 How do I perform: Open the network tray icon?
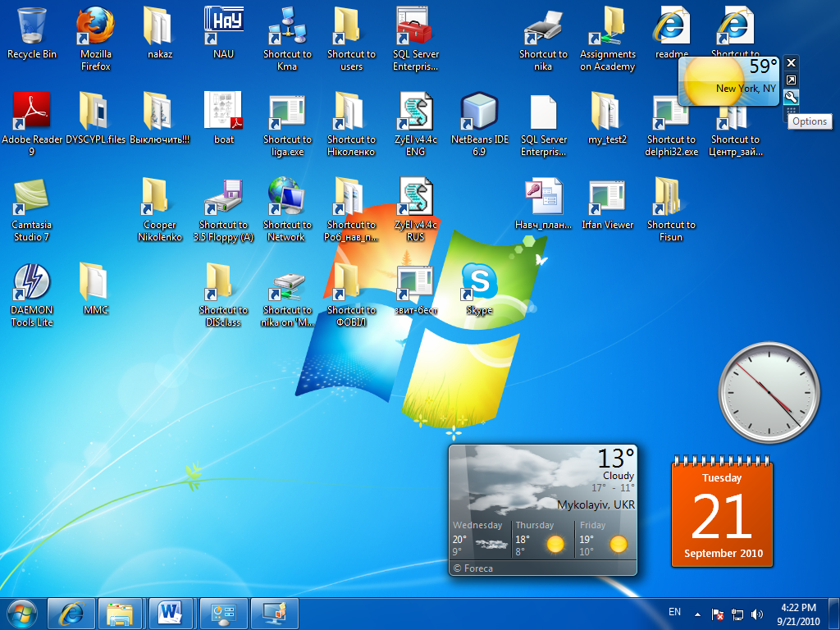coord(737,614)
